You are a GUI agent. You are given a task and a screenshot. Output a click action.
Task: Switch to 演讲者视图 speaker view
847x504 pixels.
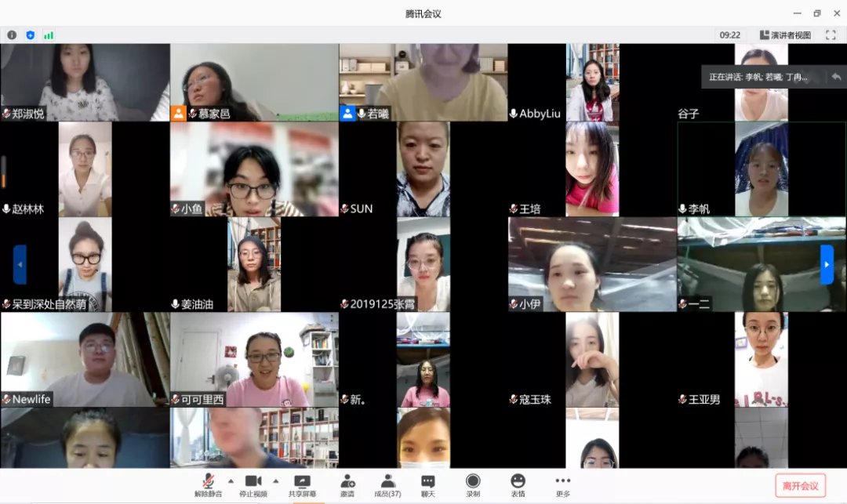[x=785, y=35]
